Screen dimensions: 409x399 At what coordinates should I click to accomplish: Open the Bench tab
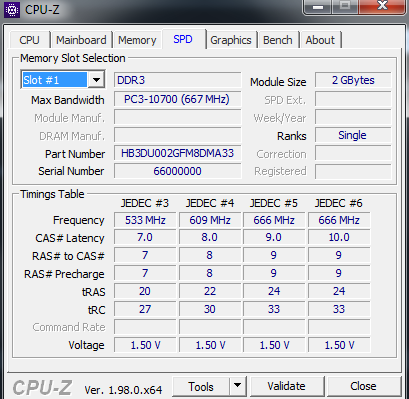(278, 40)
